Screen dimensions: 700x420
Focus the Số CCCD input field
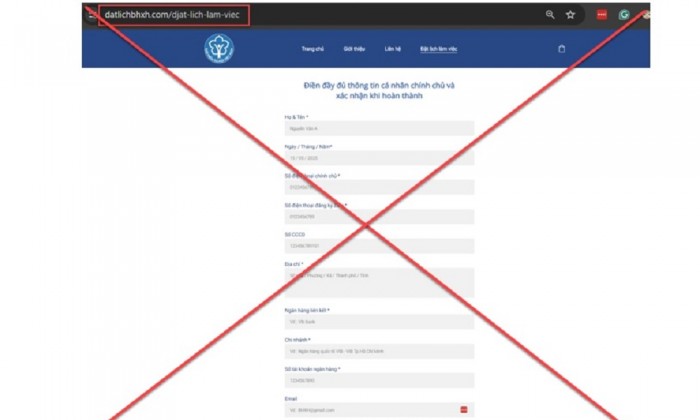(x=379, y=246)
